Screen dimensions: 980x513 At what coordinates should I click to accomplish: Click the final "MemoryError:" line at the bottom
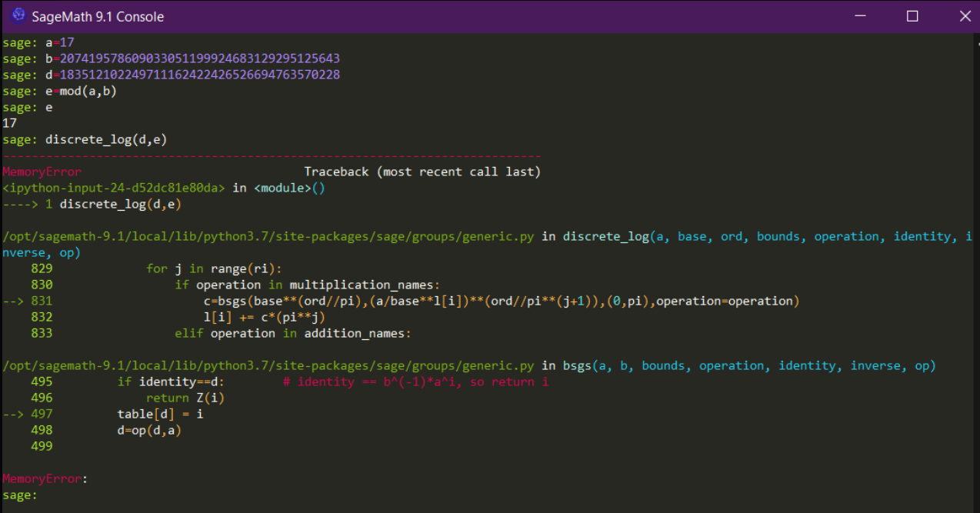(x=45, y=478)
